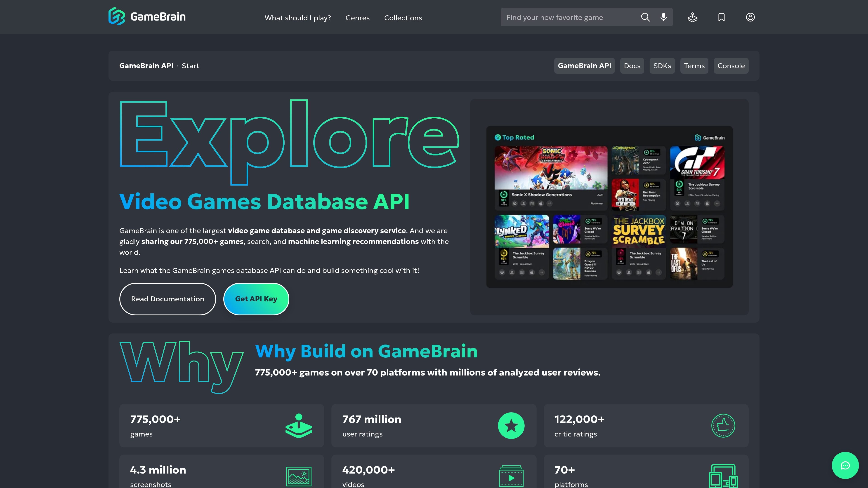Image resolution: width=868 pixels, height=488 pixels.
Task: Click the star icon in user ratings card
Action: pyautogui.click(x=511, y=426)
